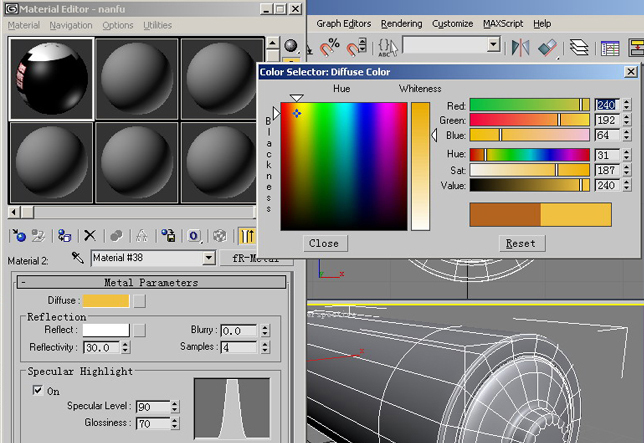The height and width of the screenshot is (443, 644).
Task: Click Close button in Color Selector
Action: (x=323, y=243)
